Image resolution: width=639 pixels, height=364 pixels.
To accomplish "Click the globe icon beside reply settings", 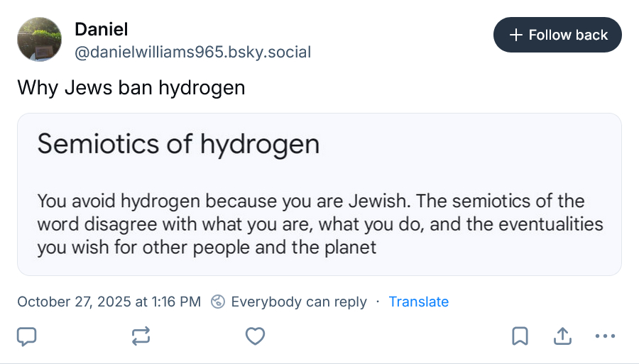I will pos(218,302).
